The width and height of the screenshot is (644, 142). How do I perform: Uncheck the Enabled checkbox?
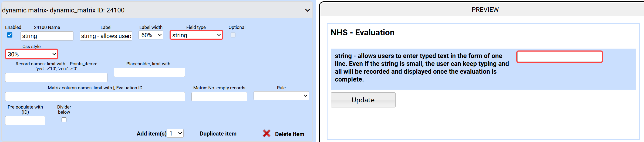(x=10, y=35)
